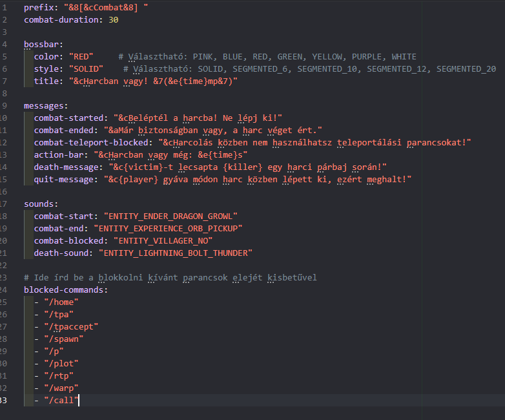Image resolution: width=505 pixels, height=420 pixels.
Task: Click the action-bar string value
Action: pos(170,155)
